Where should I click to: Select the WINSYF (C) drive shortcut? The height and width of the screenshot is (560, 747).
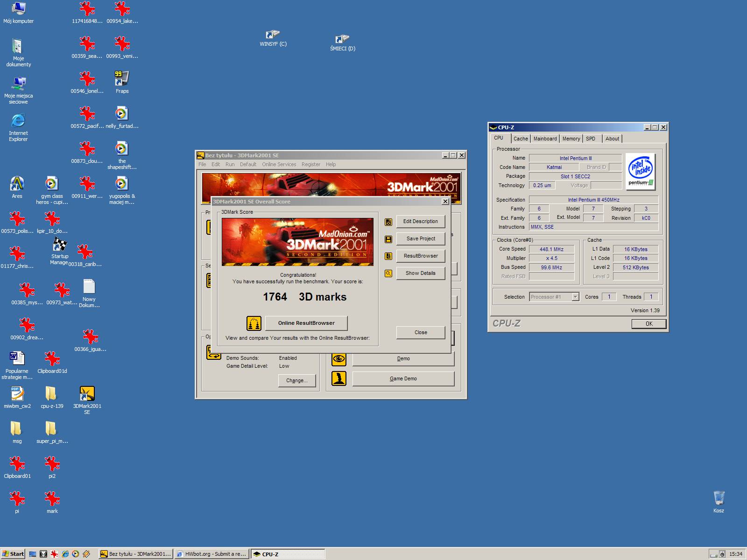click(273, 38)
